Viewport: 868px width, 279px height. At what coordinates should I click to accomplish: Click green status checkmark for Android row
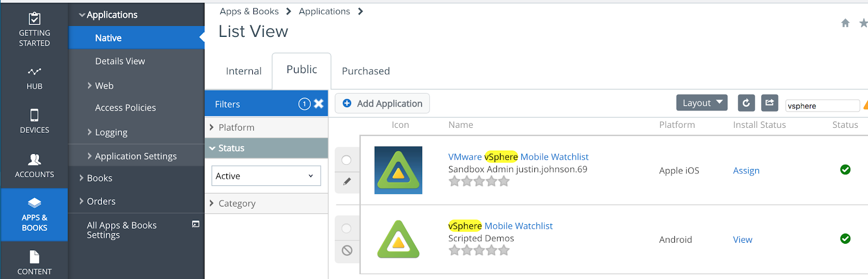click(x=845, y=238)
